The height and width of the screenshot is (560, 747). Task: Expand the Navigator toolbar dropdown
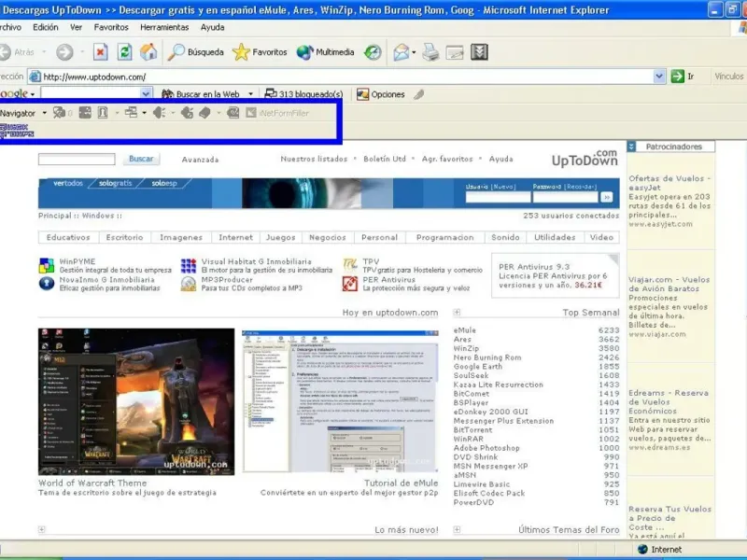(44, 113)
